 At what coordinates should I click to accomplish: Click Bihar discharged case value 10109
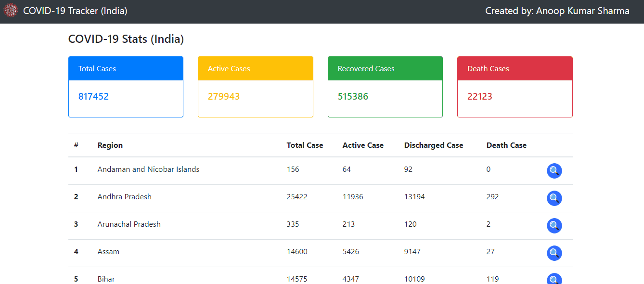(x=414, y=279)
